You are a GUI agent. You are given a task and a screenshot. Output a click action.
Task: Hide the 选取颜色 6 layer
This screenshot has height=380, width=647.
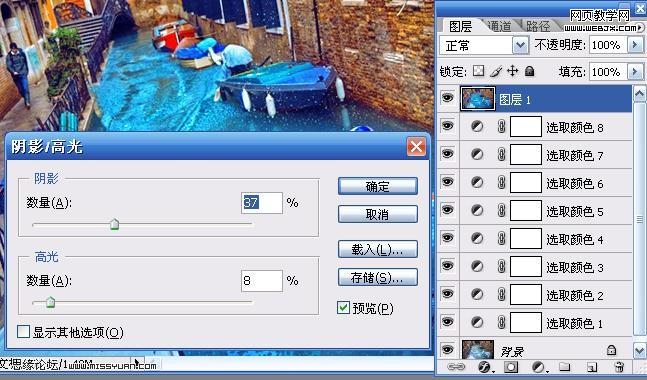coord(448,182)
